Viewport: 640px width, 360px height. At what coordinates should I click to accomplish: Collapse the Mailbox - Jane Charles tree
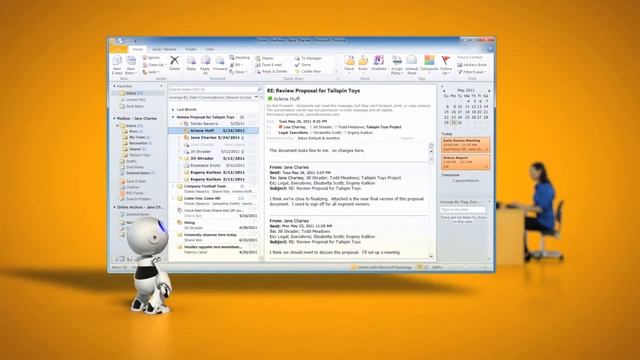[114, 118]
